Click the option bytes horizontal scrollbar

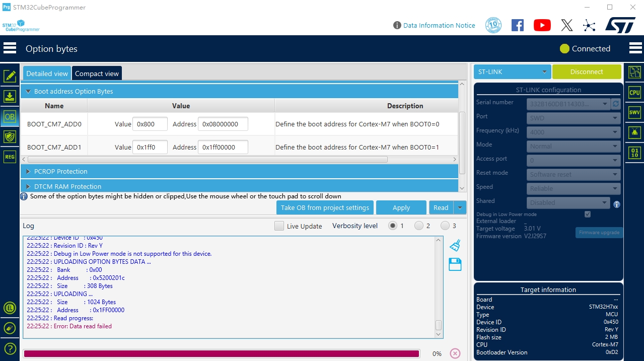207,159
